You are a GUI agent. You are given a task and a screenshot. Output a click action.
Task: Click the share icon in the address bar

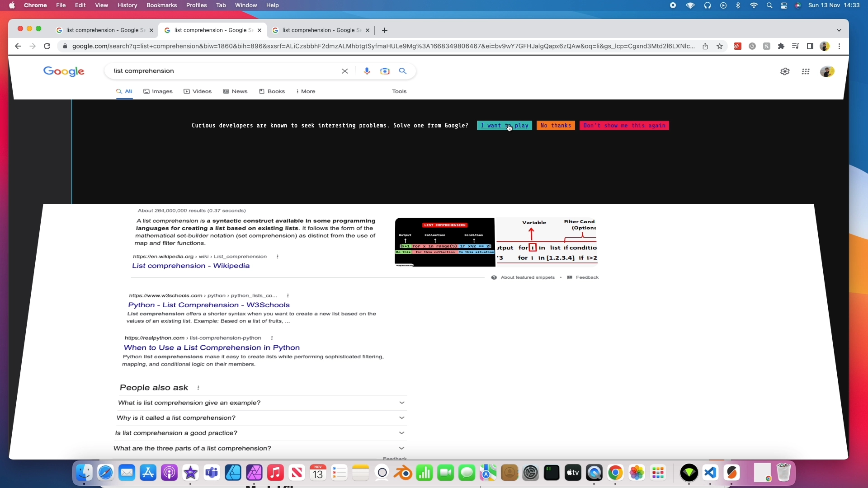pyautogui.click(x=706, y=46)
